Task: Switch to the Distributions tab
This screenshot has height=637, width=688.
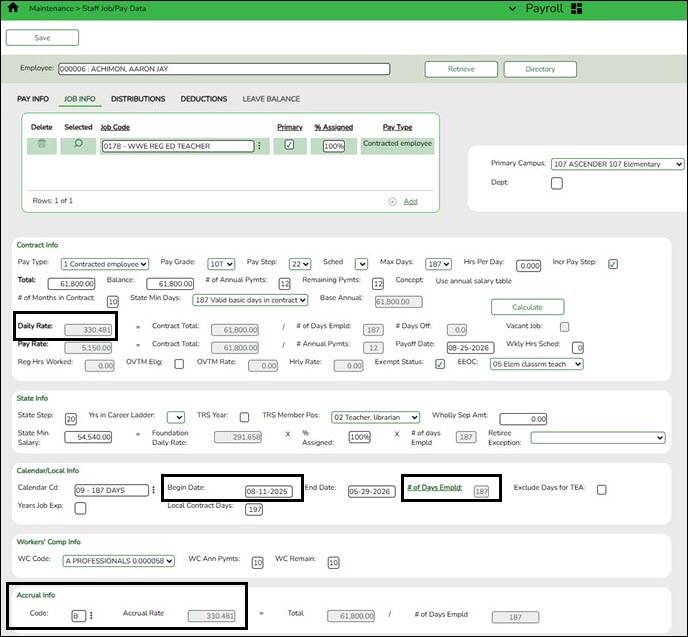Action: (x=138, y=99)
